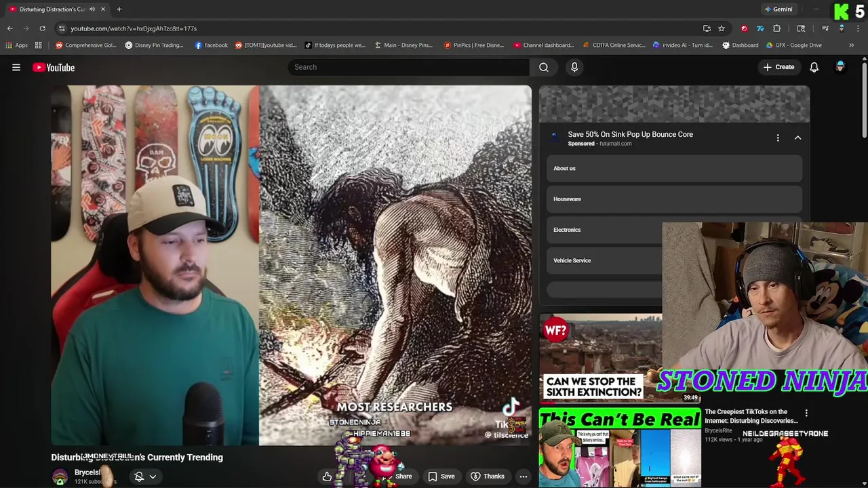
Task: Close the Disturbing Distraction's tab
Action: 103,9
